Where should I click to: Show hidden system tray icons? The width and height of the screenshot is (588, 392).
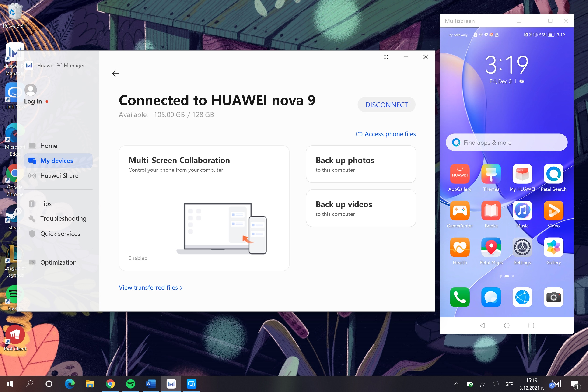point(456,384)
